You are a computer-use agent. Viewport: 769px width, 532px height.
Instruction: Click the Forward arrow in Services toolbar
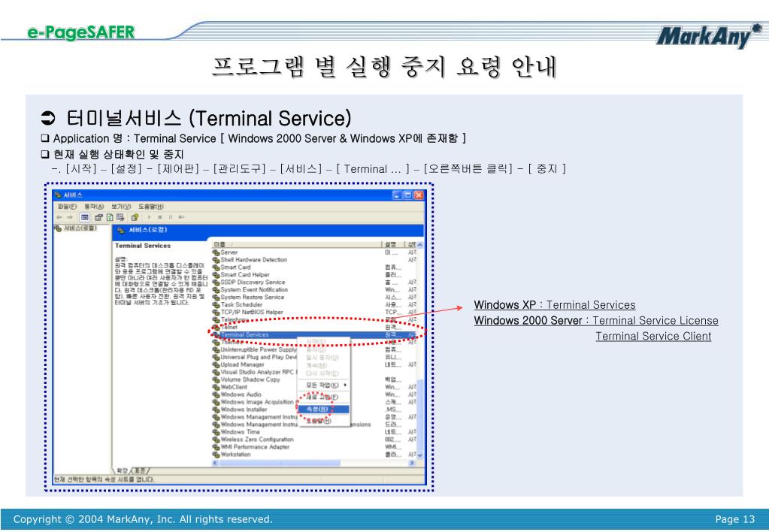[x=70, y=217]
